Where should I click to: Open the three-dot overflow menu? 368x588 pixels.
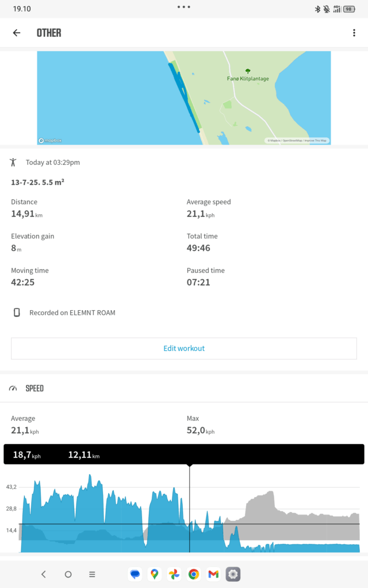354,33
